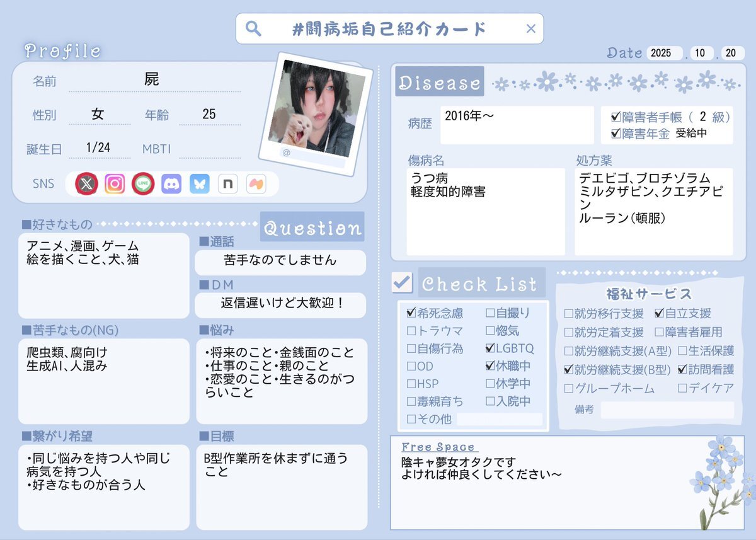Check the 障害者雇用 checkbox
756x540 pixels.
click(x=659, y=331)
